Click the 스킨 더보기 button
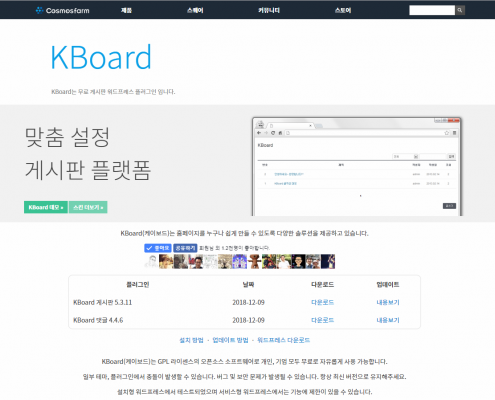 [88, 207]
